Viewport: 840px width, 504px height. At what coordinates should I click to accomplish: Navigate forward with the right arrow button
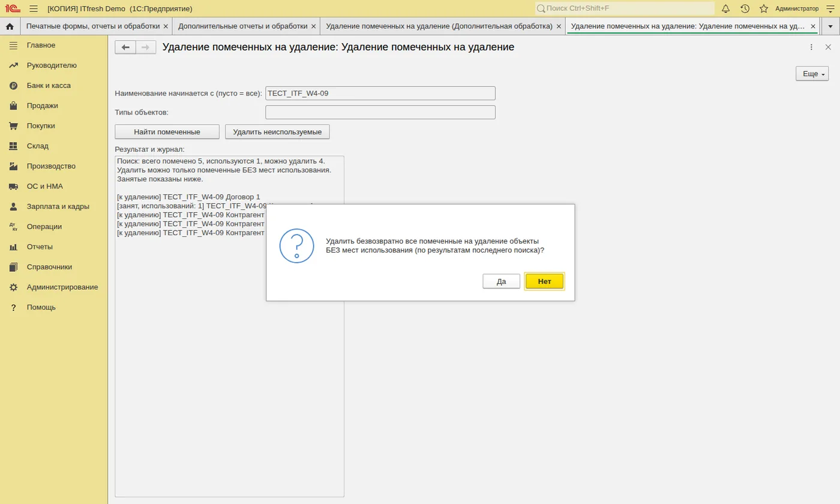click(x=146, y=47)
